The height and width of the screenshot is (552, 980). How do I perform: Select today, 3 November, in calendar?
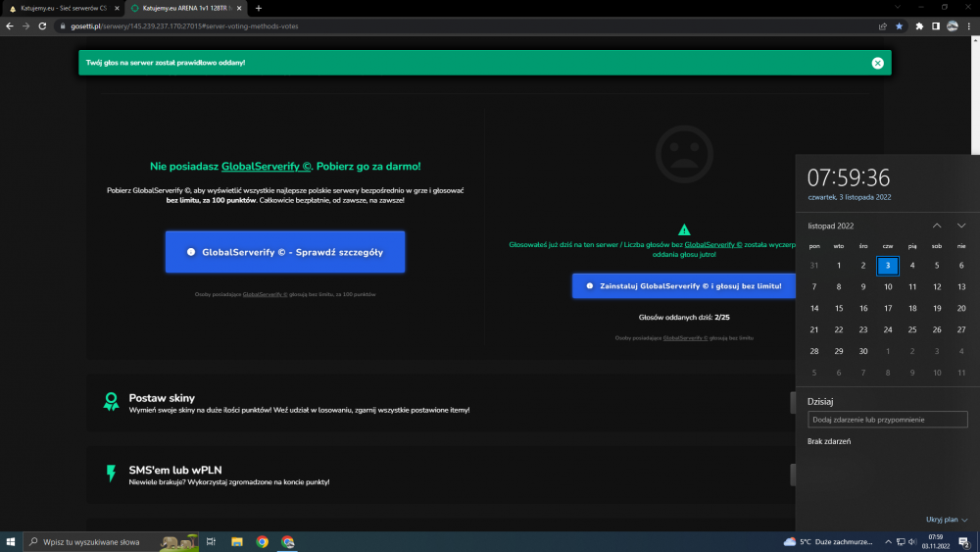point(888,266)
